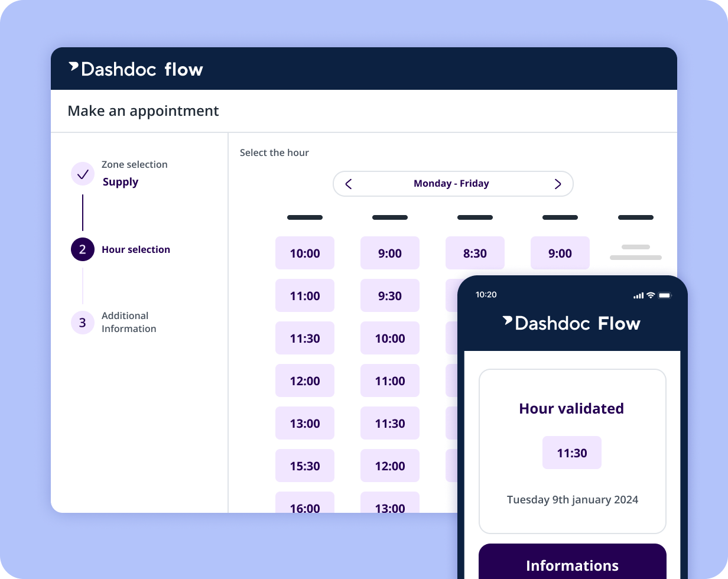This screenshot has width=728, height=579.
Task: Choose the 8:30 slot in the third column
Action: click(x=474, y=253)
